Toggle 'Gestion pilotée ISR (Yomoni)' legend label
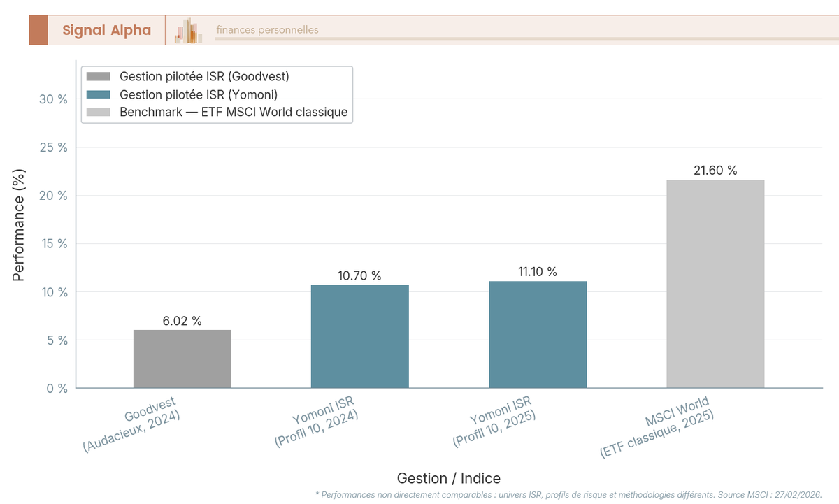The image size is (839, 504). click(199, 94)
